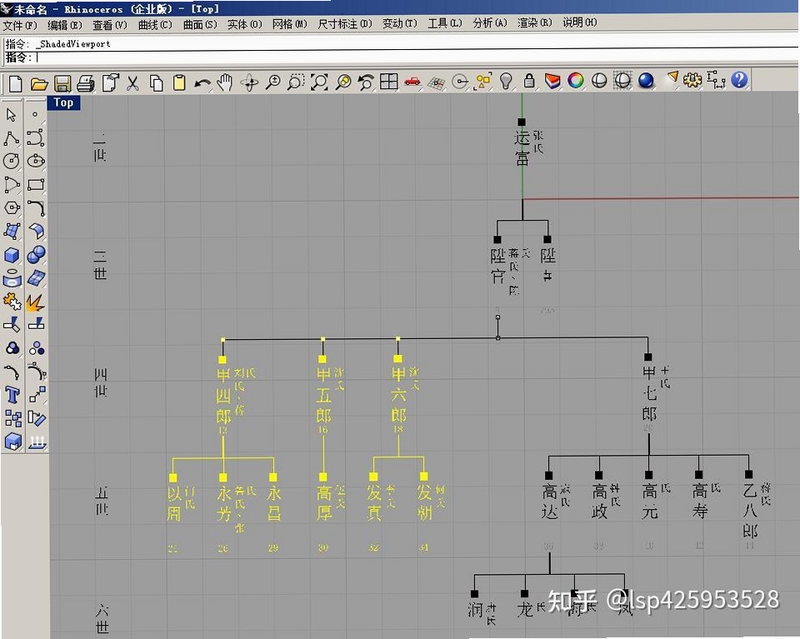Print the viewport using the printer icon
The image size is (800, 639).
(86, 83)
